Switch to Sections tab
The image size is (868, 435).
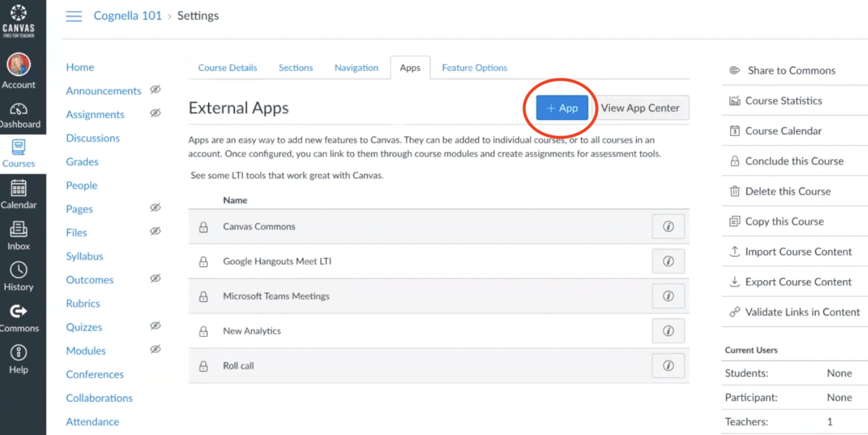click(296, 67)
